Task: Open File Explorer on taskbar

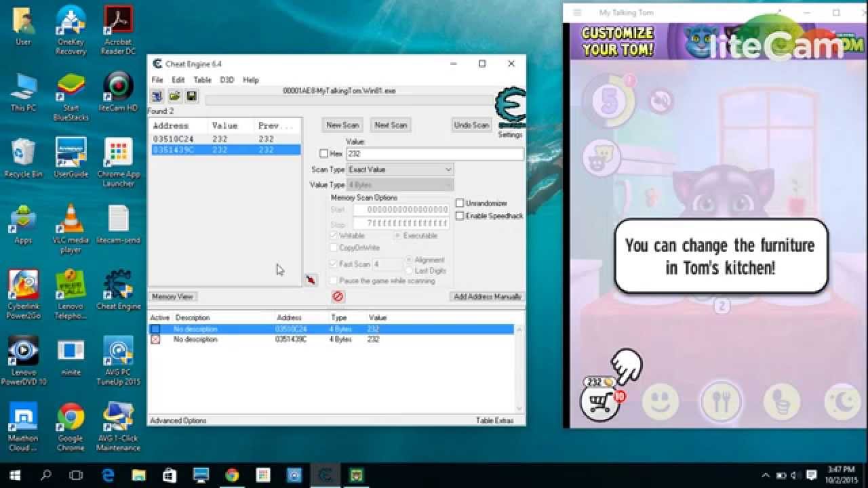Action: (x=139, y=475)
